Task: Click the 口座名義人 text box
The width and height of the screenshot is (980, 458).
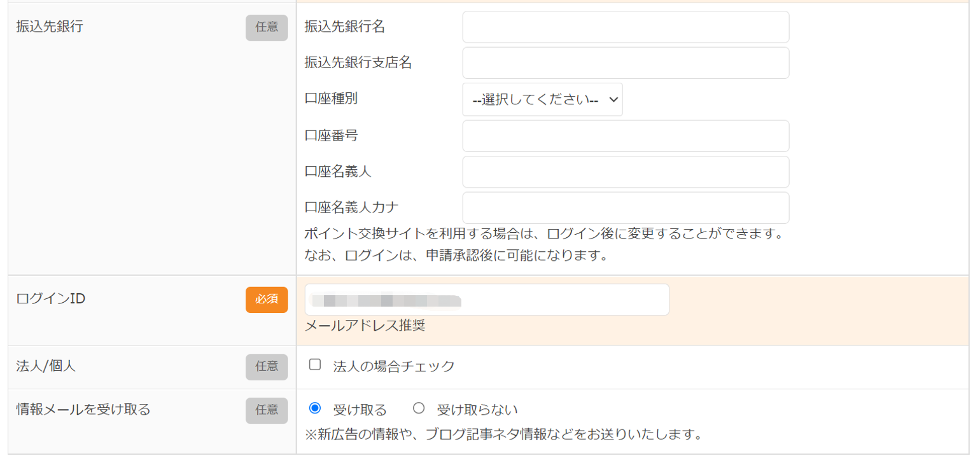Action: click(626, 172)
